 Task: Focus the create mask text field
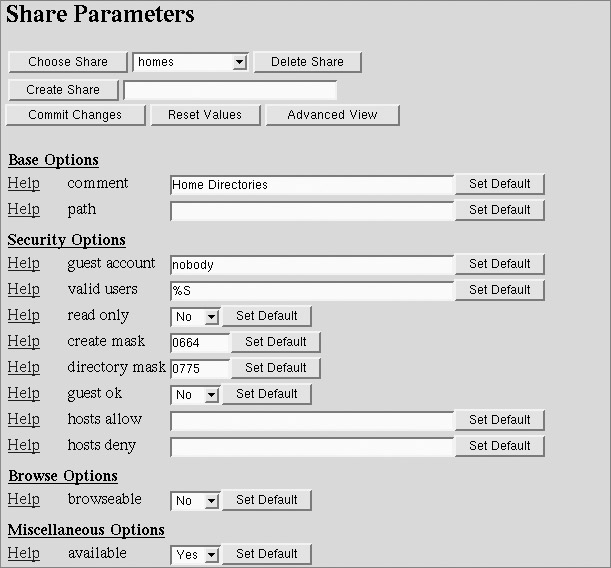[x=200, y=342]
